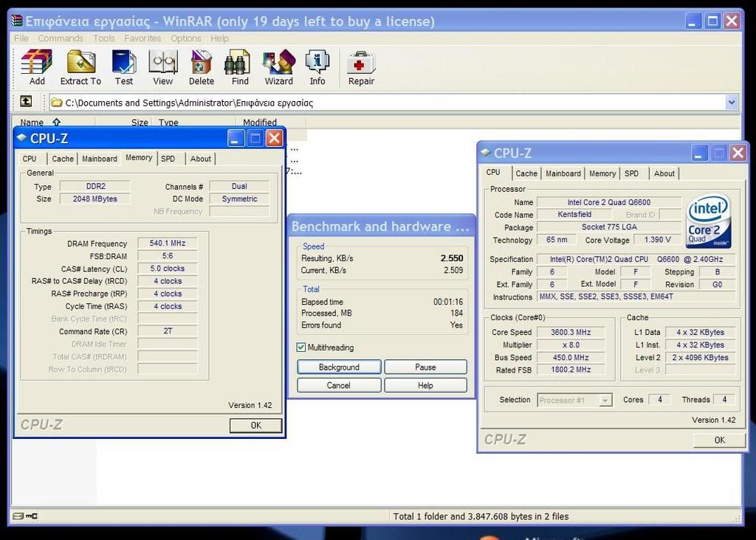Click OK in the right CPU-Z window
Screen dimensions: 756x540
(x=719, y=440)
